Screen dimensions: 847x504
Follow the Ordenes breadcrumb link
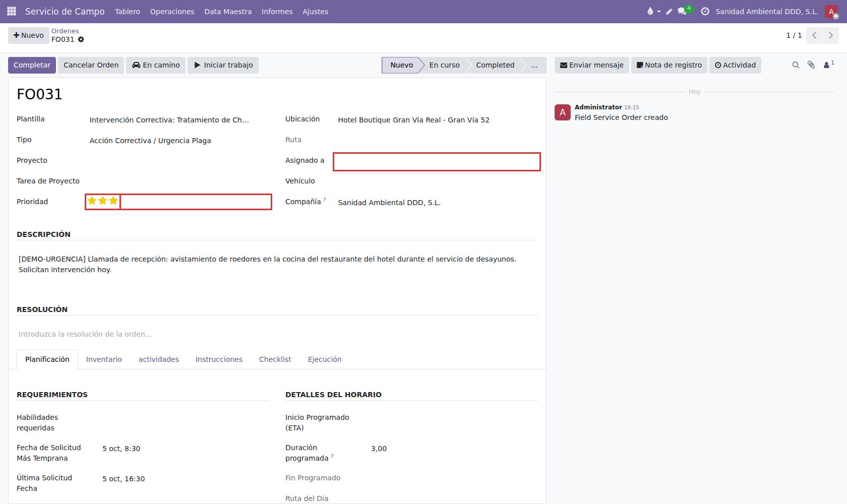click(x=65, y=31)
